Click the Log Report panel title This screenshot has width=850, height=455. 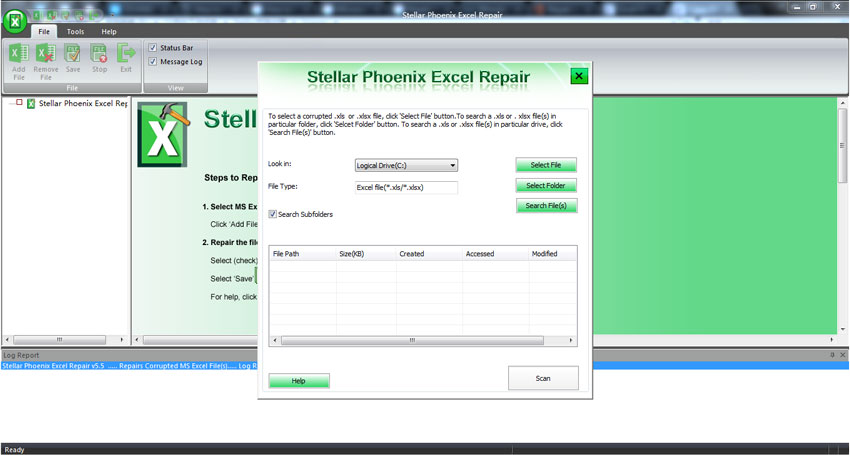click(21, 355)
